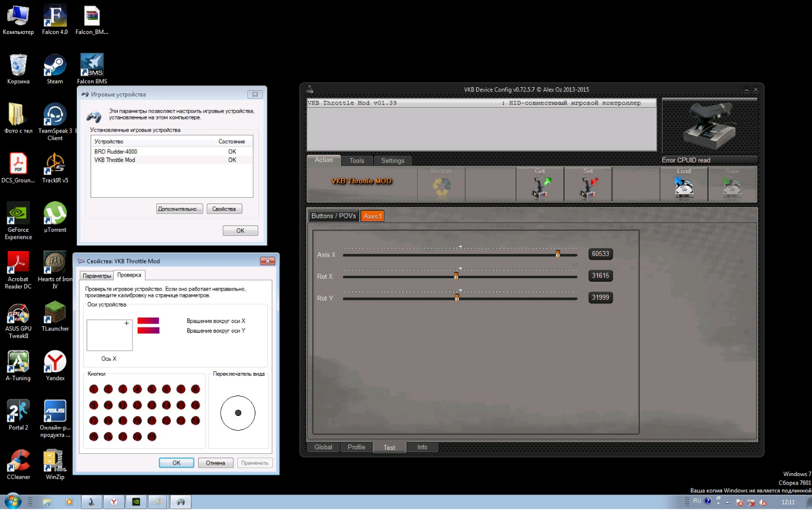Switch to the Profile bottom tab
Viewport: 812px width, 510px height.
pyautogui.click(x=357, y=447)
